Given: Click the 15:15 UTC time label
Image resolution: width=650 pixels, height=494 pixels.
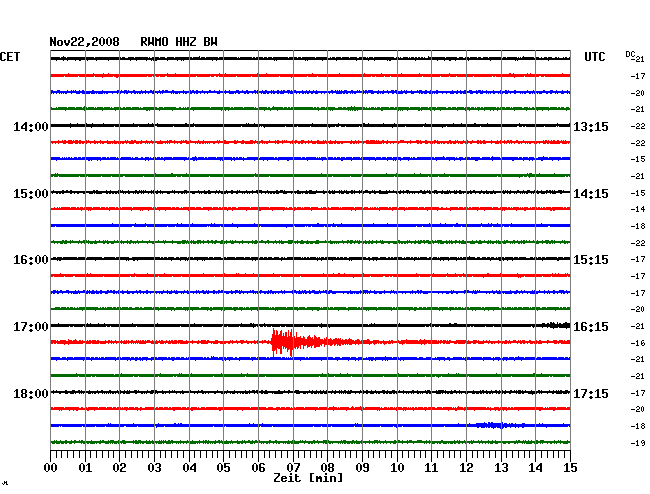Looking at the screenshot, I should click(x=591, y=260).
